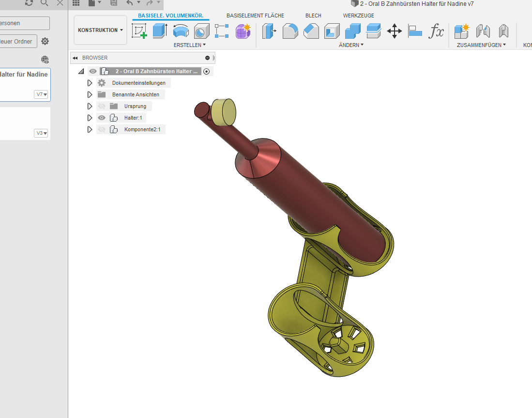Activate the root component radio button
Image resolution: width=532 pixels, height=418 pixels.
206,71
